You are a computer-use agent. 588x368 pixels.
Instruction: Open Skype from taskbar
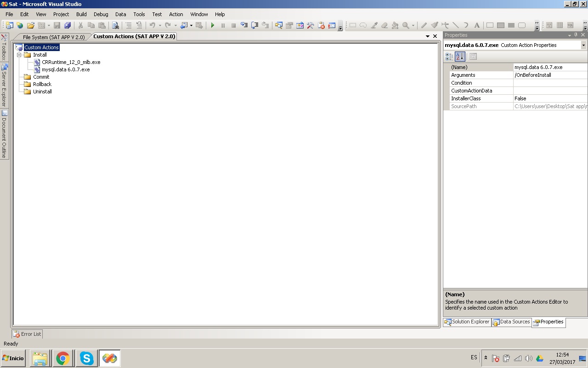(86, 358)
